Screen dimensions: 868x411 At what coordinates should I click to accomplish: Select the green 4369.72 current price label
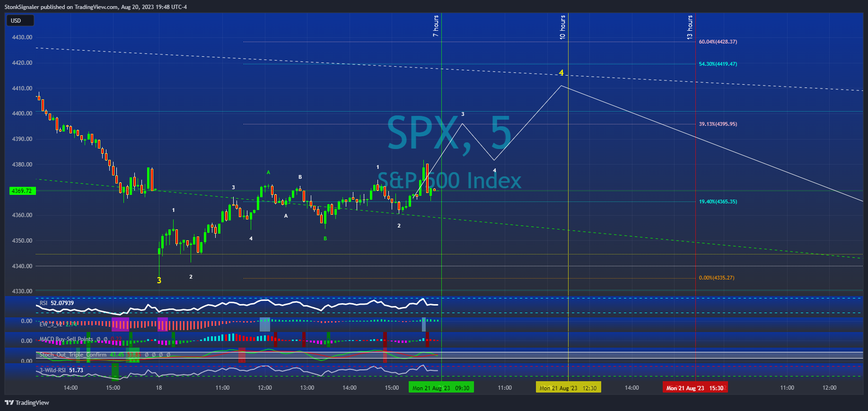click(x=22, y=191)
